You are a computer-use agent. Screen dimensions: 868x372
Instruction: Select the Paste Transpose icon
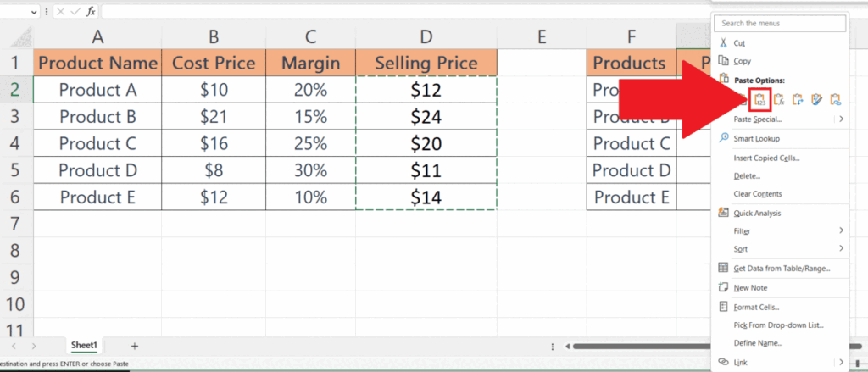798,100
